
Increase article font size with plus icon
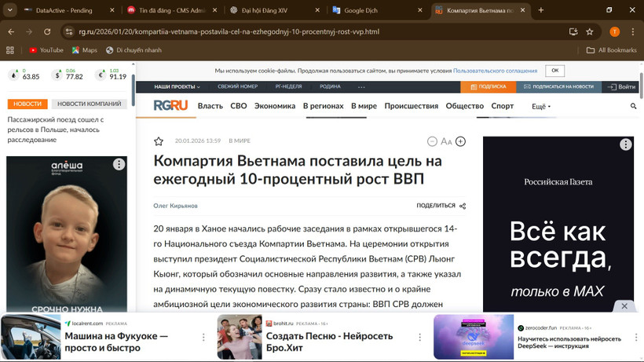click(460, 141)
